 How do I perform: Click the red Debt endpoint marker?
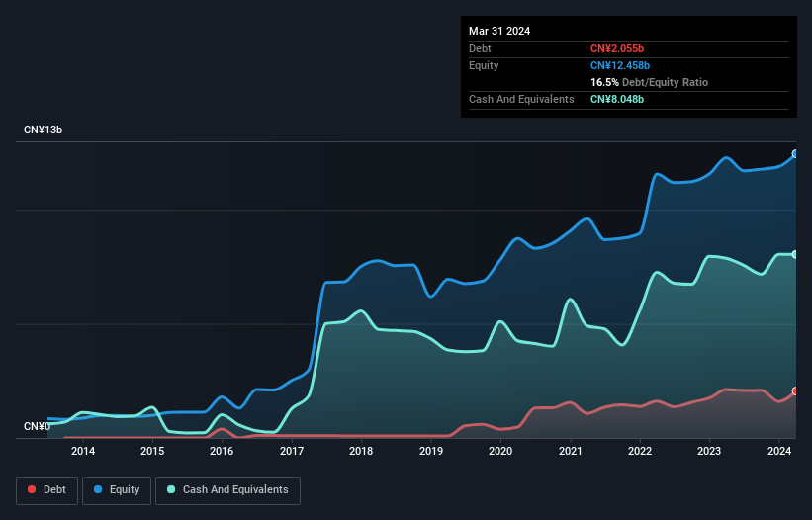(x=795, y=391)
